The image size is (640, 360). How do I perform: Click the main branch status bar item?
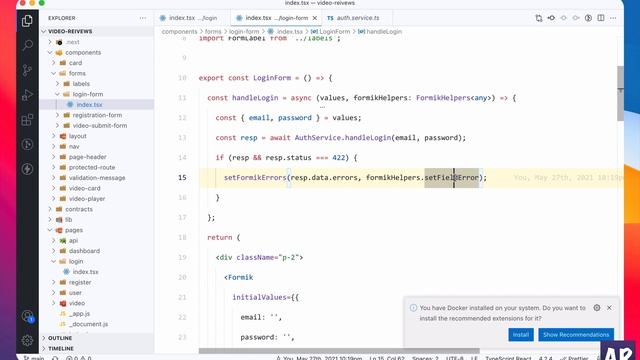[34, 358]
